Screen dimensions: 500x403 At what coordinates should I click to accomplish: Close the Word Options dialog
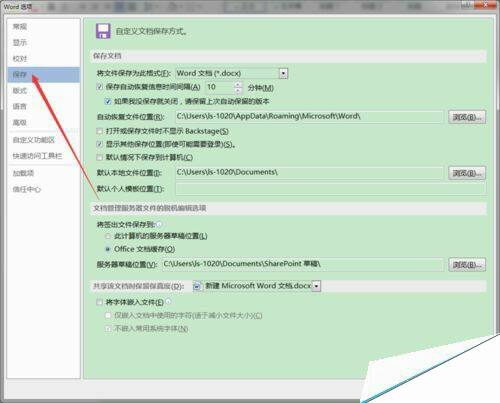tap(485, 5)
